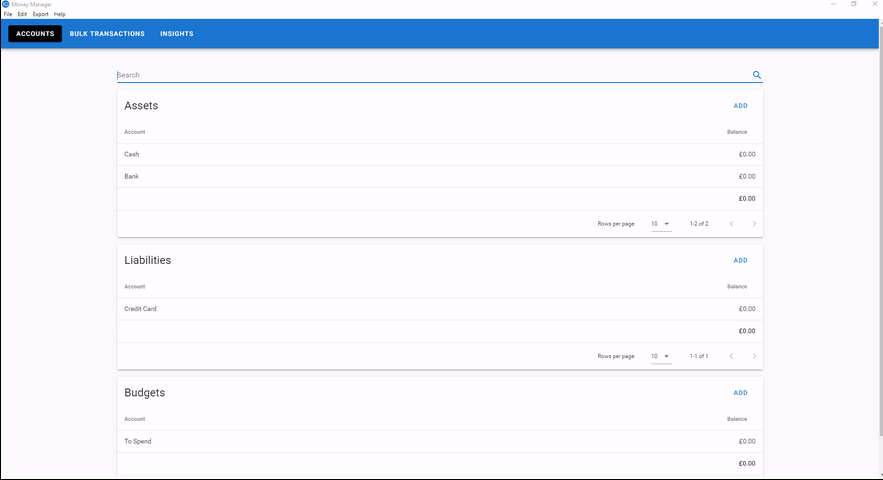883x480 pixels.
Task: Click the Account column header in Liabilities
Action: [135, 287]
